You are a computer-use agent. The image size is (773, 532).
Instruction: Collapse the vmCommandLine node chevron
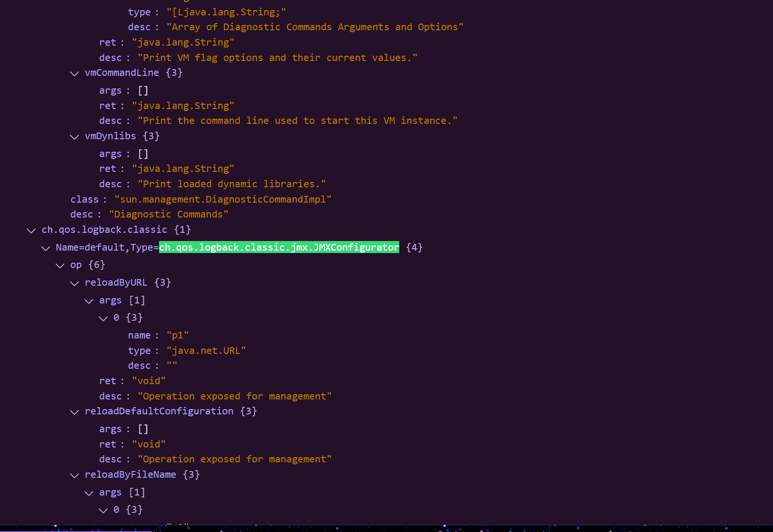pyautogui.click(x=74, y=73)
